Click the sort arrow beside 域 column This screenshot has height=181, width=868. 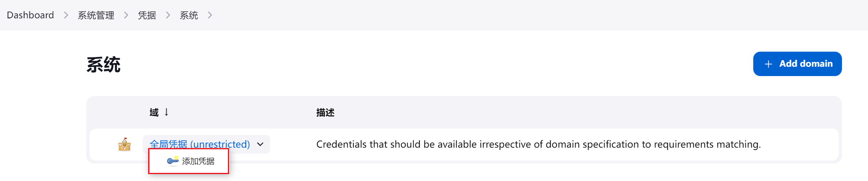(166, 112)
